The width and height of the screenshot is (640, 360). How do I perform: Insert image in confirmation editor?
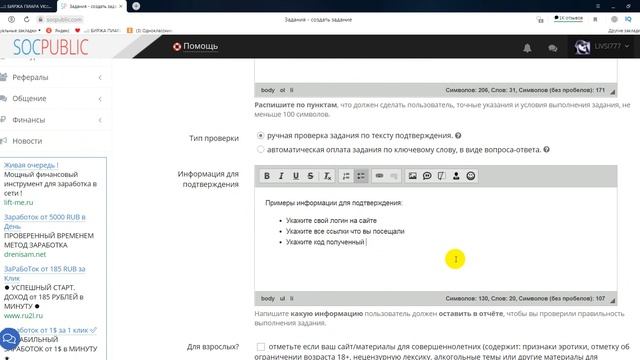412,176
